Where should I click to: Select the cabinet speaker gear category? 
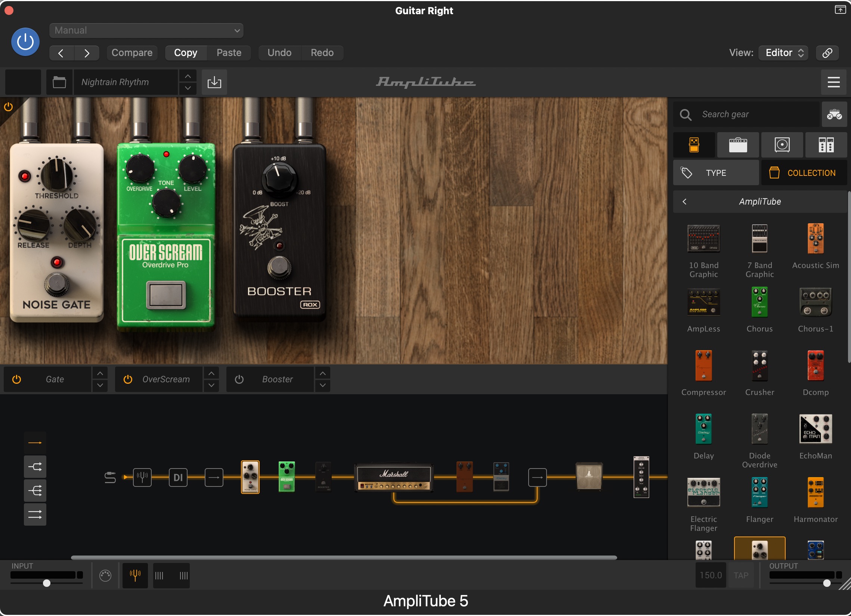click(782, 145)
